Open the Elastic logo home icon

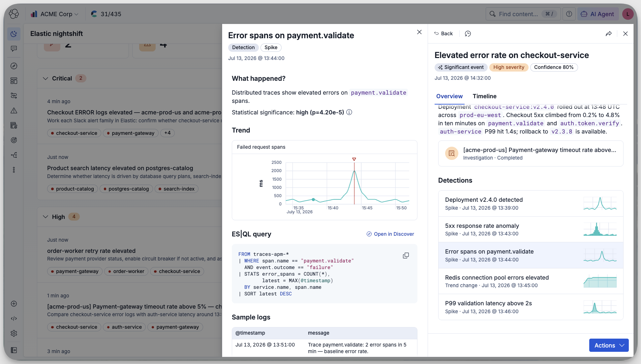pos(14,14)
